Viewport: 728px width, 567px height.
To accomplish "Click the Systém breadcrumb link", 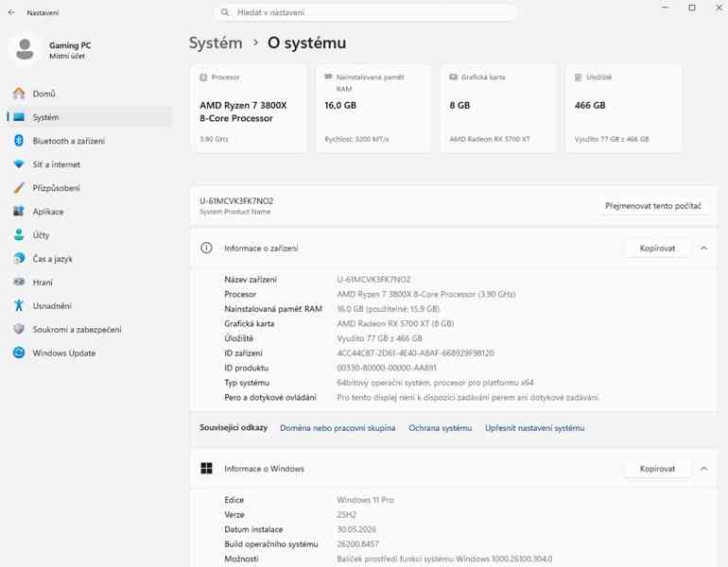I will [x=216, y=43].
